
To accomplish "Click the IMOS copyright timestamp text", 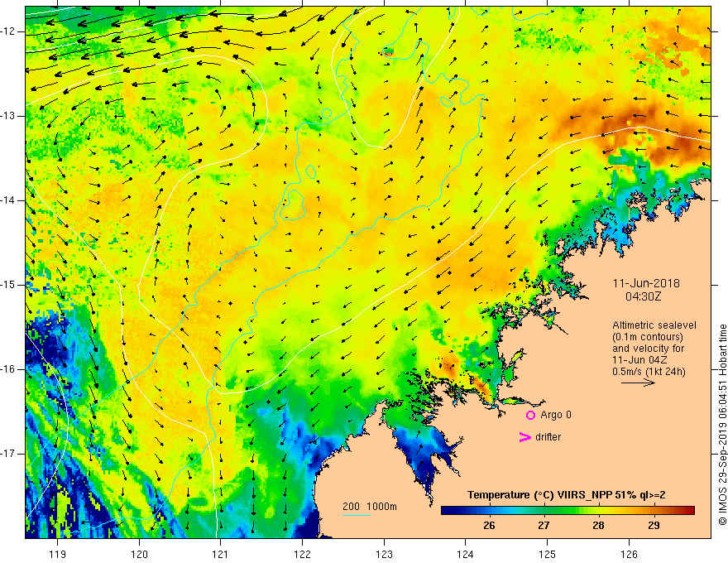I will coord(722,425).
